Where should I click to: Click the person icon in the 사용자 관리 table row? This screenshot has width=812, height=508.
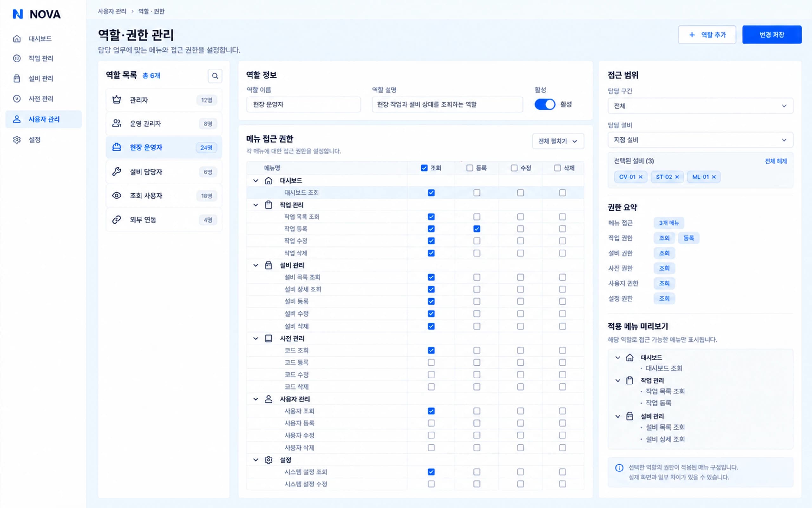(268, 399)
